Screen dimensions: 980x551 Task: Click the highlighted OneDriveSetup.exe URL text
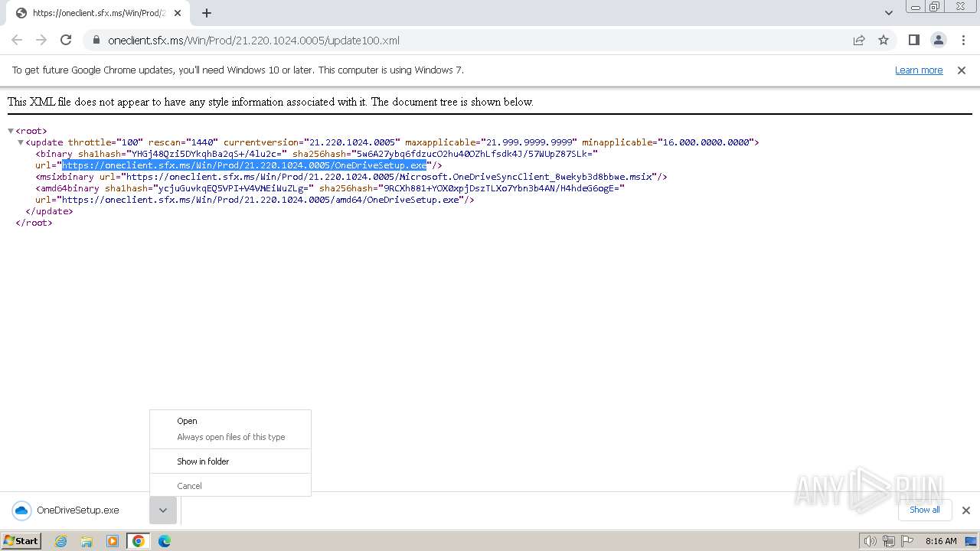tap(244, 165)
